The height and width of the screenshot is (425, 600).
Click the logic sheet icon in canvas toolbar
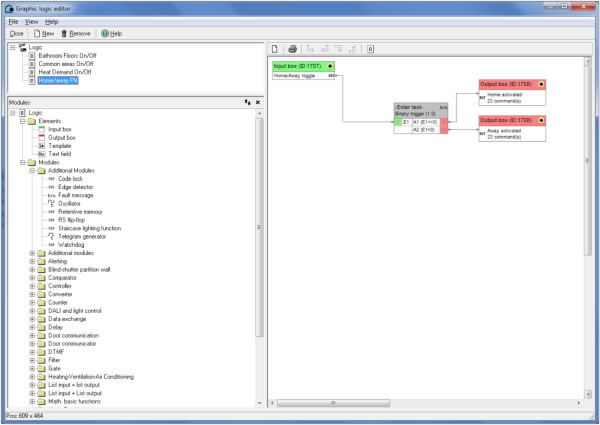370,49
